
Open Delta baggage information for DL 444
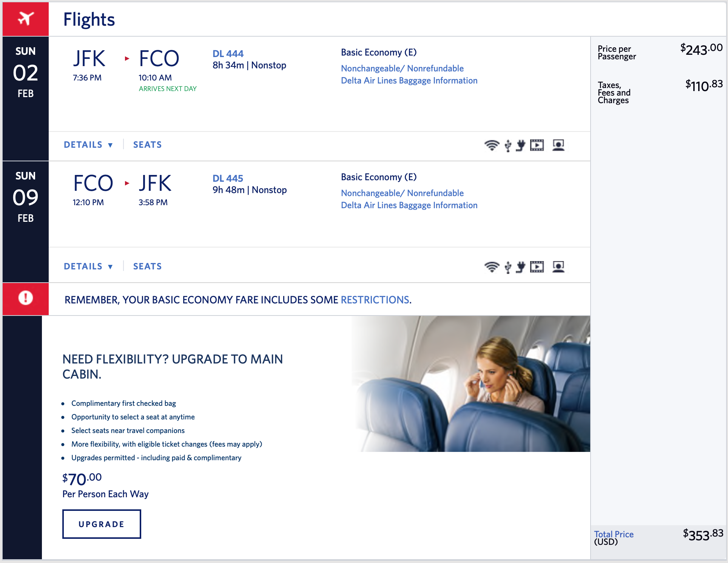(x=409, y=80)
